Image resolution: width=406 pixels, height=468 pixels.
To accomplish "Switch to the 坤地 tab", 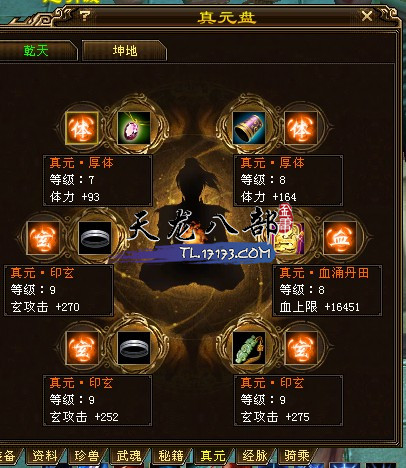I will pyautogui.click(x=124, y=51).
